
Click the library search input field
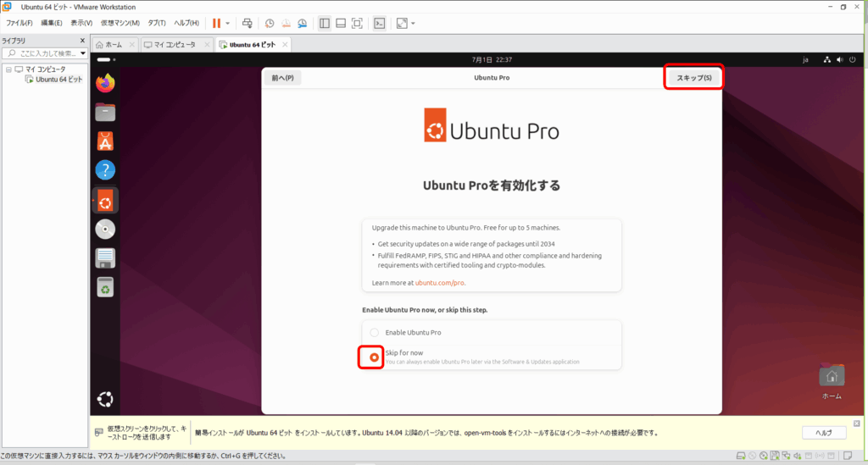click(47, 53)
